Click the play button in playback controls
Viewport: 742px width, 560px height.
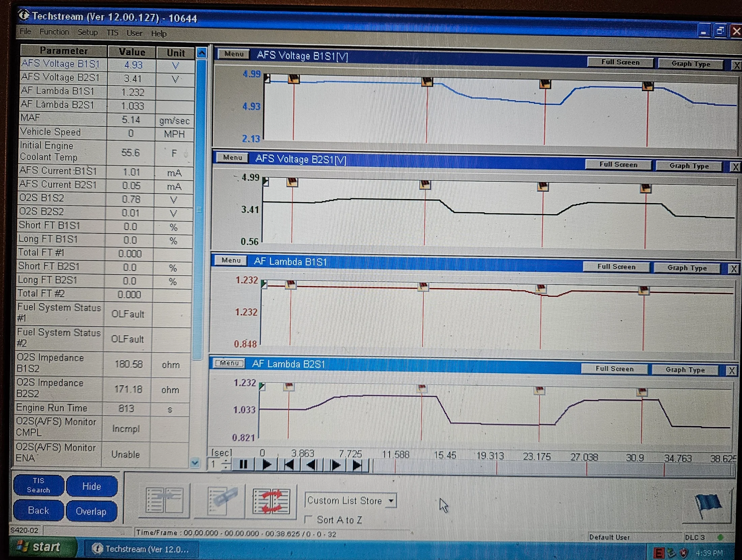click(x=266, y=465)
